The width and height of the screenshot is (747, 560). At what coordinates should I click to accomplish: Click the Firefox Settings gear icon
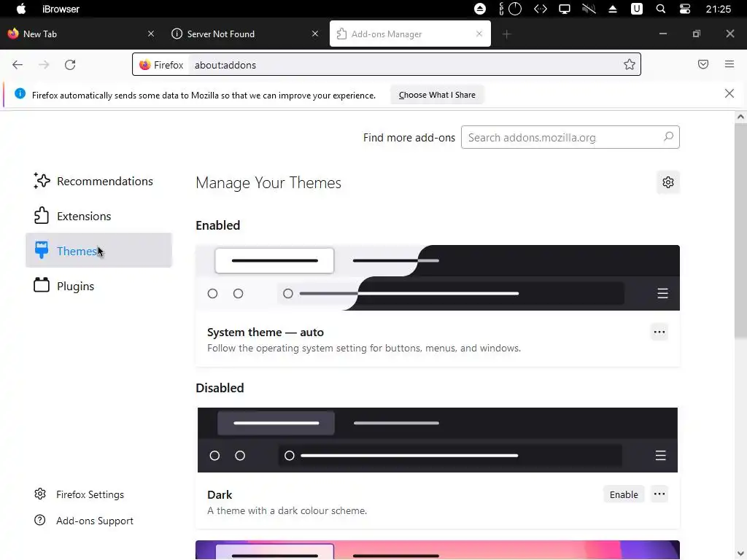[x=40, y=494]
